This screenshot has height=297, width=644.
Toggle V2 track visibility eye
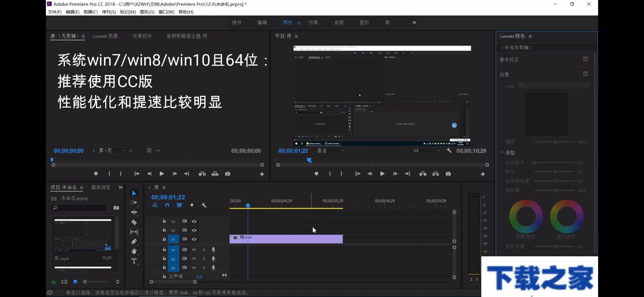pyautogui.click(x=194, y=230)
